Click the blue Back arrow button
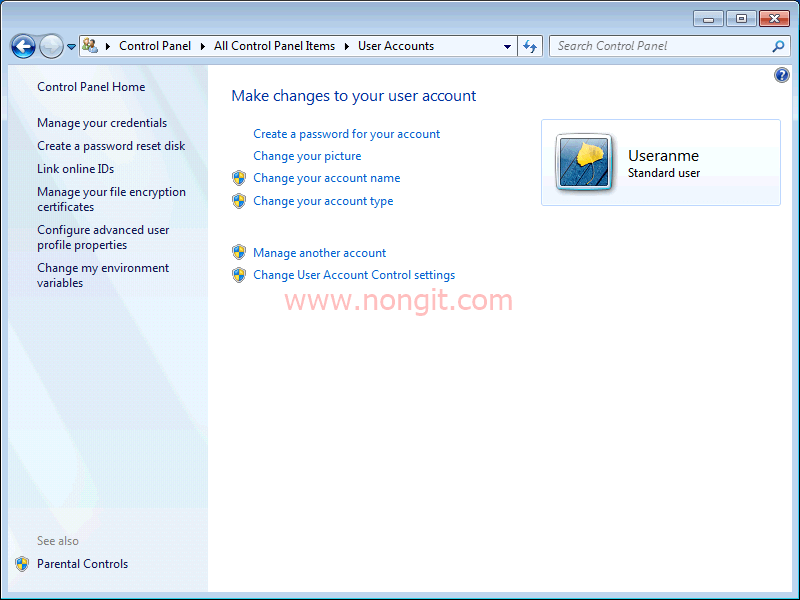The image size is (800, 600). tap(23, 46)
